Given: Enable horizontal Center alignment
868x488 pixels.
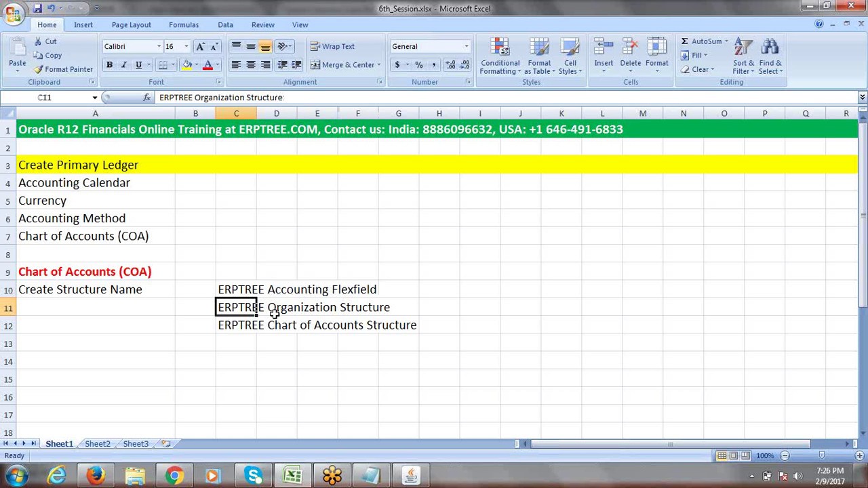Looking at the screenshot, I should (x=251, y=65).
